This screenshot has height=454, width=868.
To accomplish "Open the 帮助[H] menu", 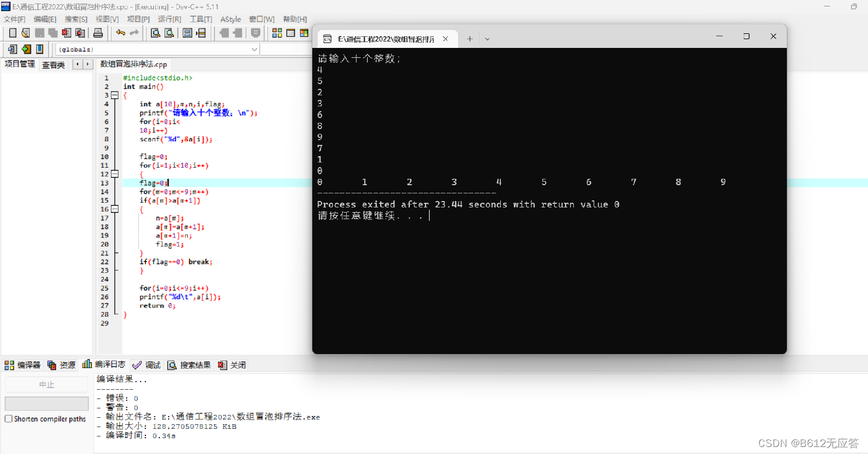I will (x=295, y=19).
